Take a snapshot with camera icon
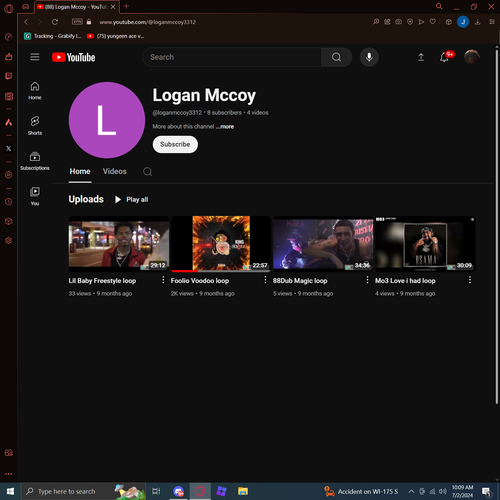This screenshot has height=500, width=500. (x=398, y=22)
